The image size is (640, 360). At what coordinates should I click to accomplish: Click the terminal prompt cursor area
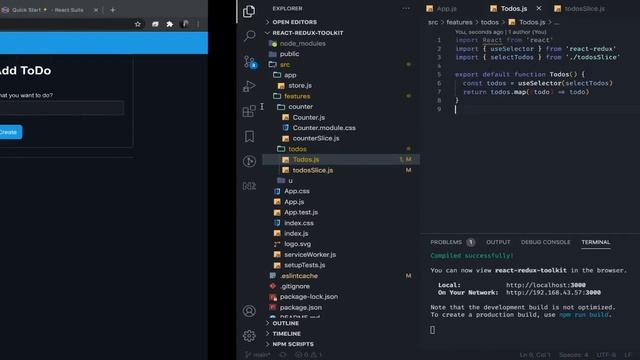(432, 330)
